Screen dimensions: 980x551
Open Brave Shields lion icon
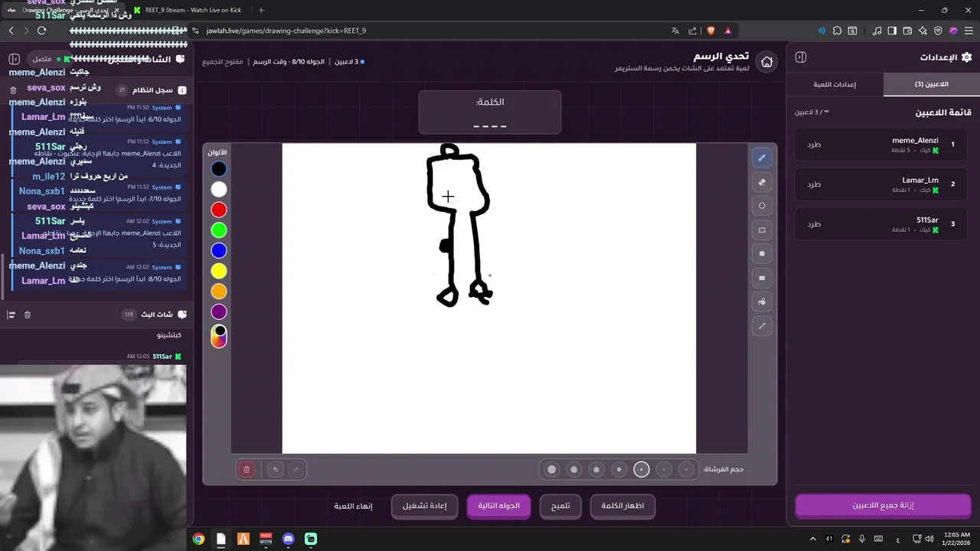[710, 31]
